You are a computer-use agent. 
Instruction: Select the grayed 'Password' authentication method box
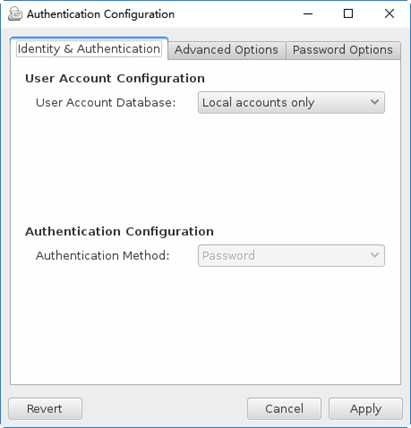(291, 256)
